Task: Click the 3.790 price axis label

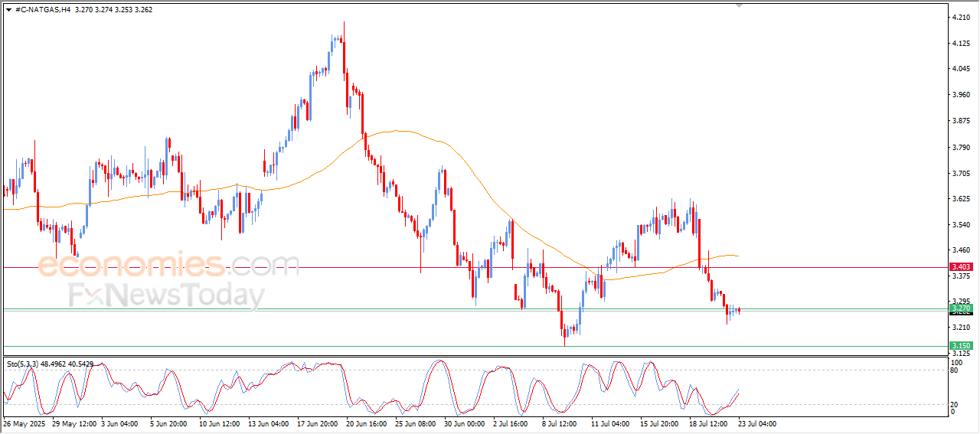Action: (962, 147)
